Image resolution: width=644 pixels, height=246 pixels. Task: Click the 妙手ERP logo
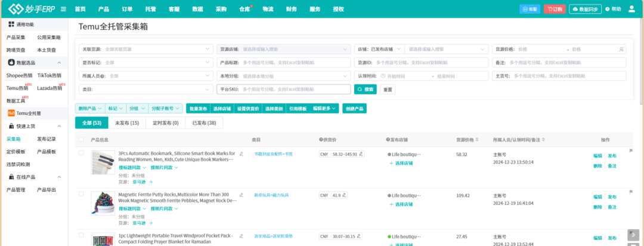(x=32, y=8)
